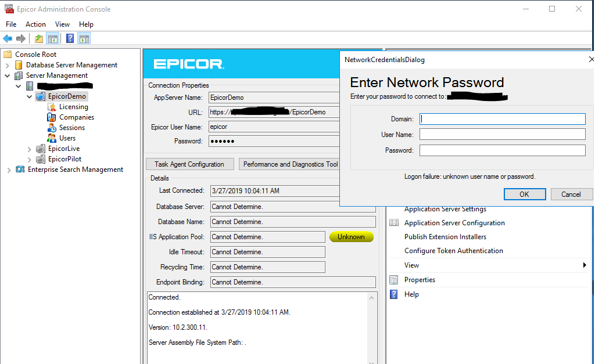Screen dimensions: 595x364
Task: Click the Application Server Configuration icon
Action: click(394, 222)
